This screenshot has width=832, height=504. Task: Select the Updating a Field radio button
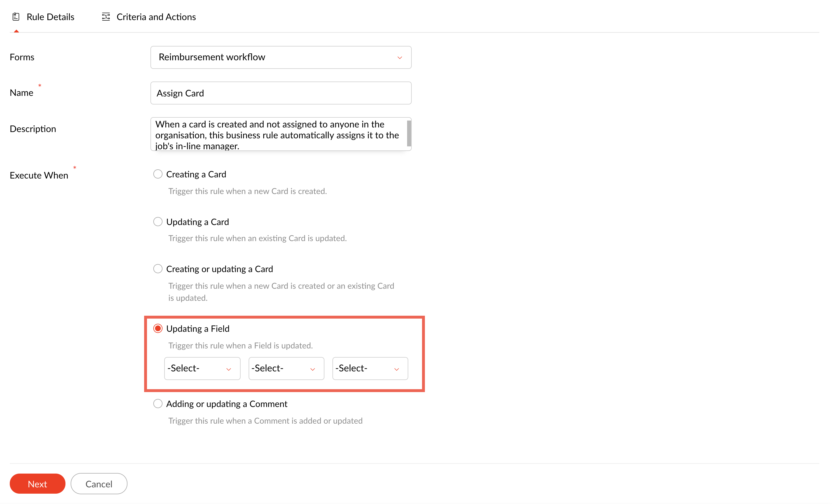tap(158, 328)
